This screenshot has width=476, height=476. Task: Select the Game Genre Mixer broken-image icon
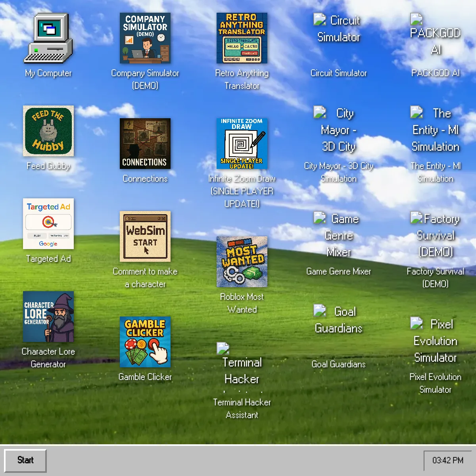pos(339,236)
